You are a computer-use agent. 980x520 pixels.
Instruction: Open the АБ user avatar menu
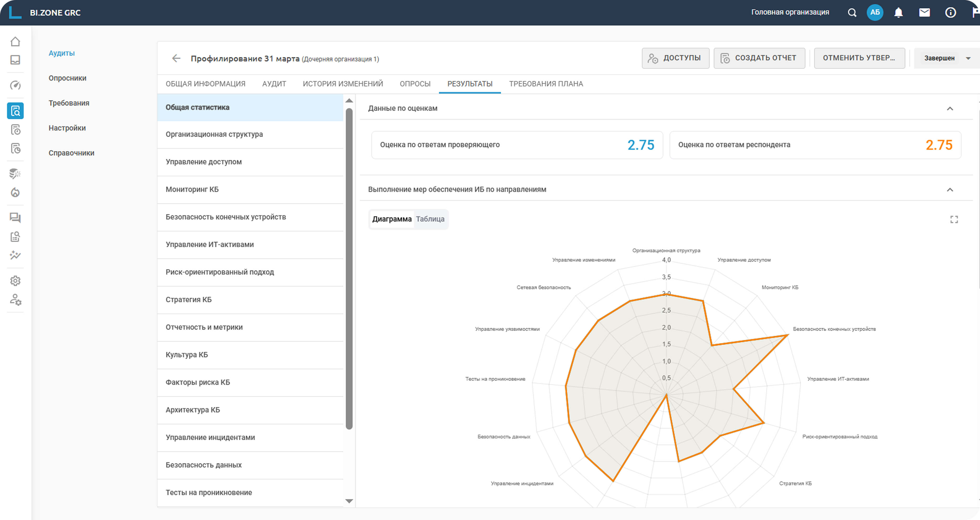875,13
